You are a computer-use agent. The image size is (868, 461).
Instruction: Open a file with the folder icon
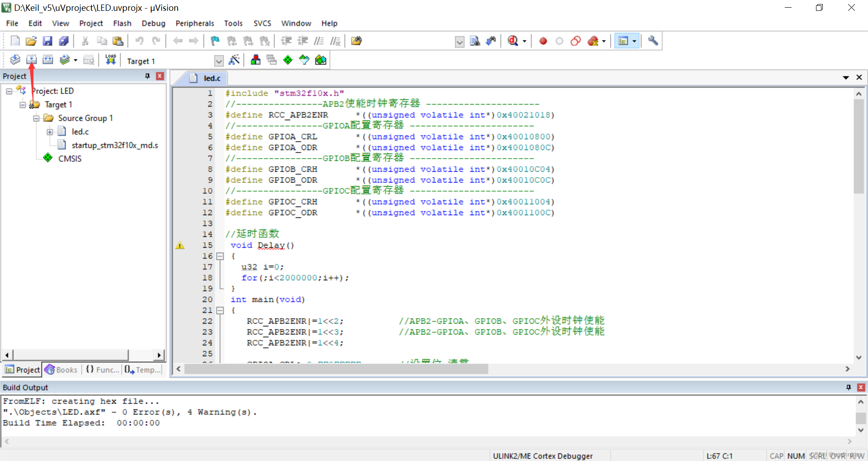click(x=31, y=41)
